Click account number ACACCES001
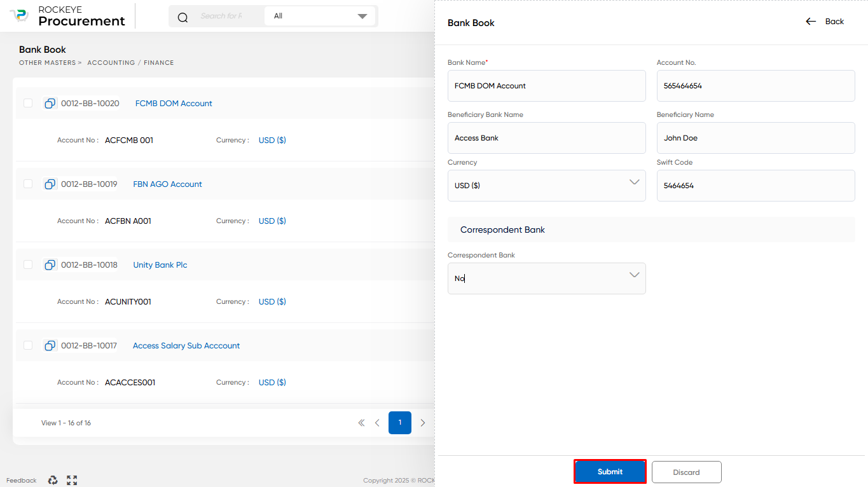Image resolution: width=868 pixels, height=487 pixels. click(x=130, y=383)
